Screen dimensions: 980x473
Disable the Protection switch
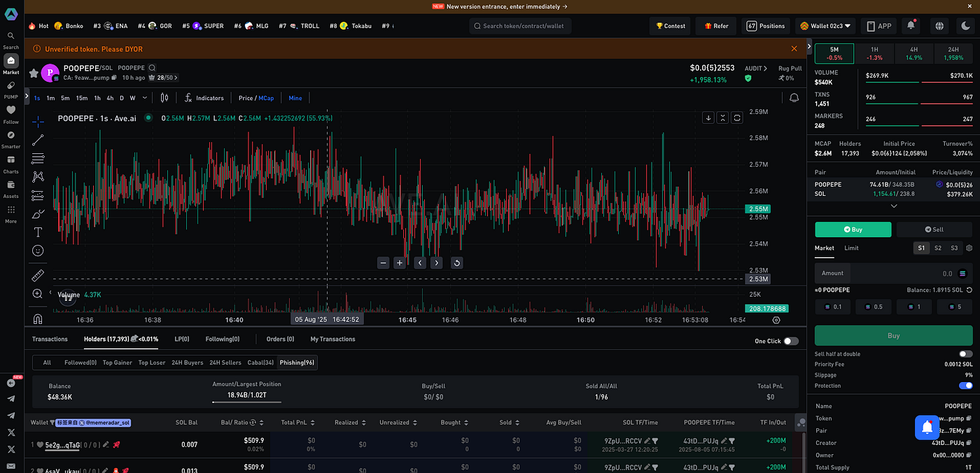point(965,386)
